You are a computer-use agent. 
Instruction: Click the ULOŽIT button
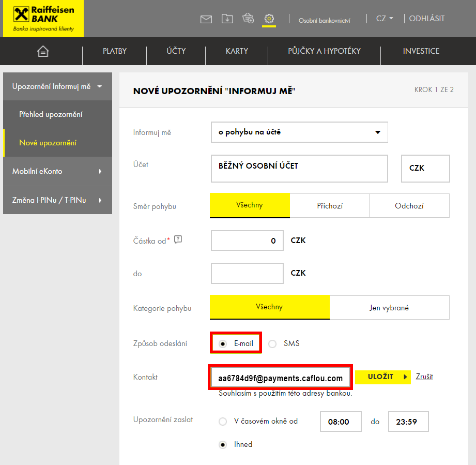(x=382, y=377)
